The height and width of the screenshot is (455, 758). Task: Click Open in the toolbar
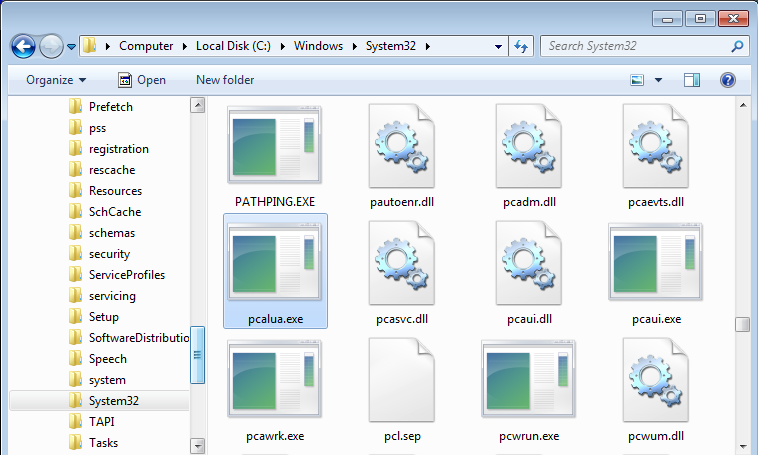(142, 80)
